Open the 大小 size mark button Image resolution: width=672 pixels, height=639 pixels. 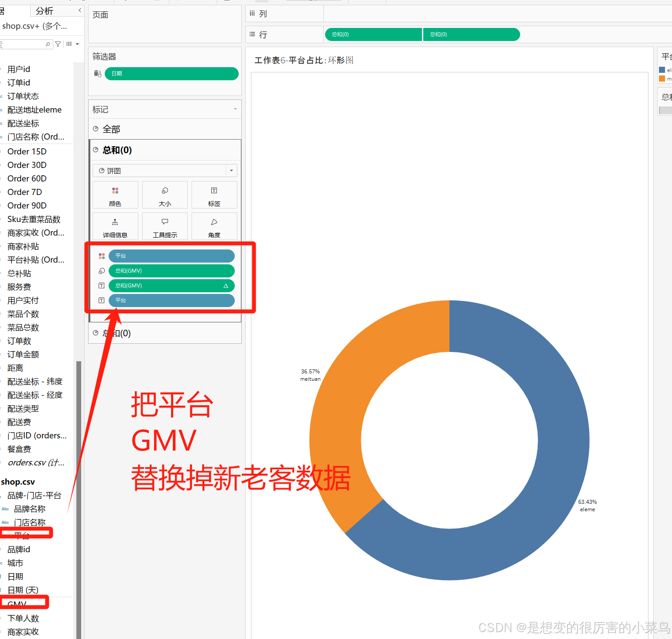click(x=165, y=195)
